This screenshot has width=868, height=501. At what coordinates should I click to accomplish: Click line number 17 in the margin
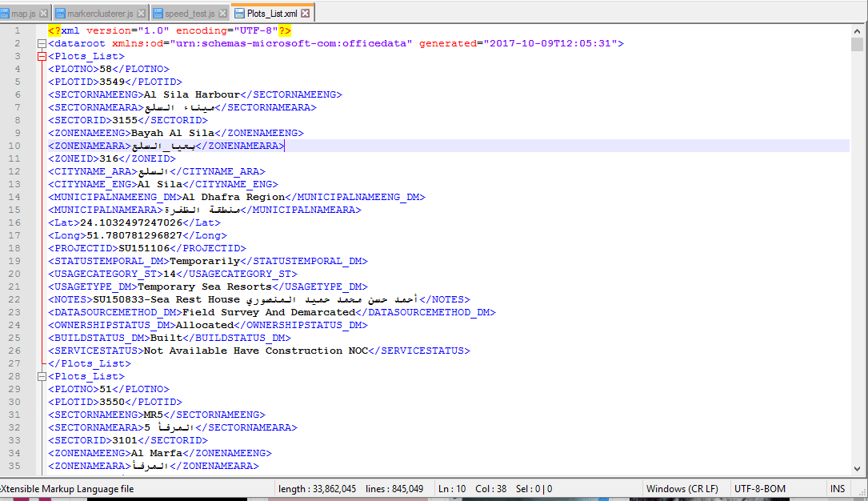tap(17, 235)
